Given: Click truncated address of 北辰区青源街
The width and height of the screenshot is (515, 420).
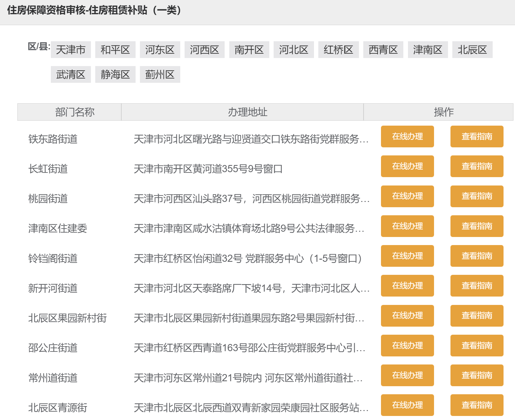Looking at the screenshot, I should pyautogui.click(x=251, y=408).
